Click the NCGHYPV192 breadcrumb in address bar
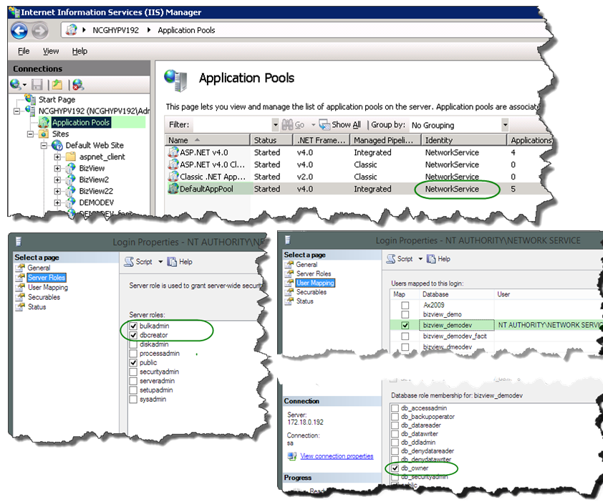 tap(115, 30)
